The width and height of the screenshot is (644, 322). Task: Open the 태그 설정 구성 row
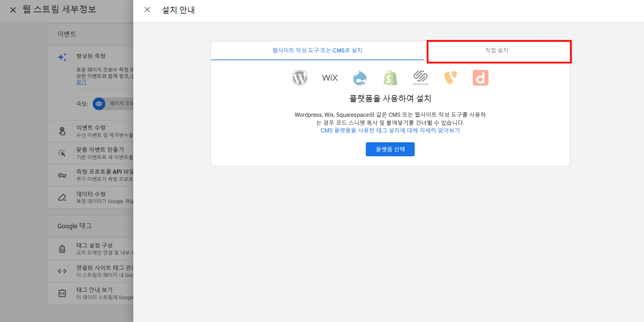tap(91, 249)
